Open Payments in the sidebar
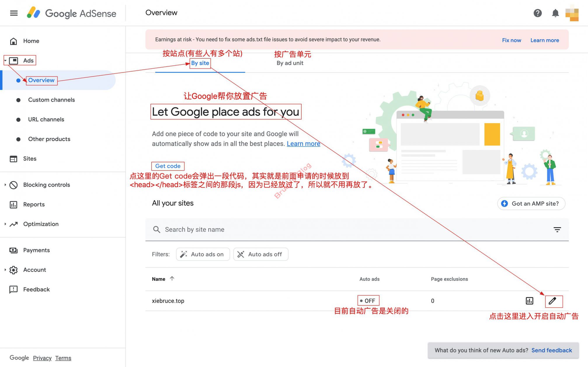Screen dimensions: 588x367 36,251
